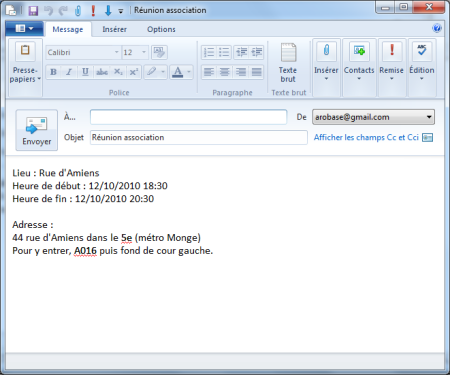Align text right
The height and width of the screenshot is (375, 450).
(x=241, y=72)
